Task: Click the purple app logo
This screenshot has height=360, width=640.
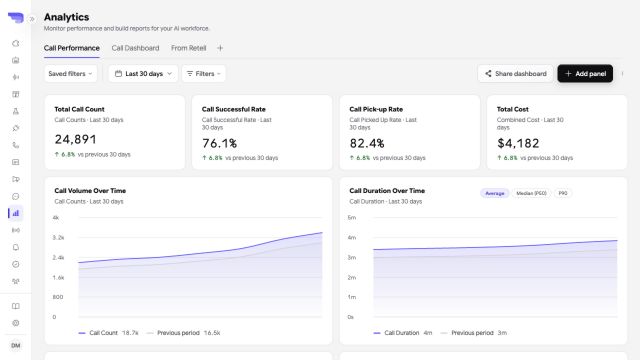Action: 16,18
